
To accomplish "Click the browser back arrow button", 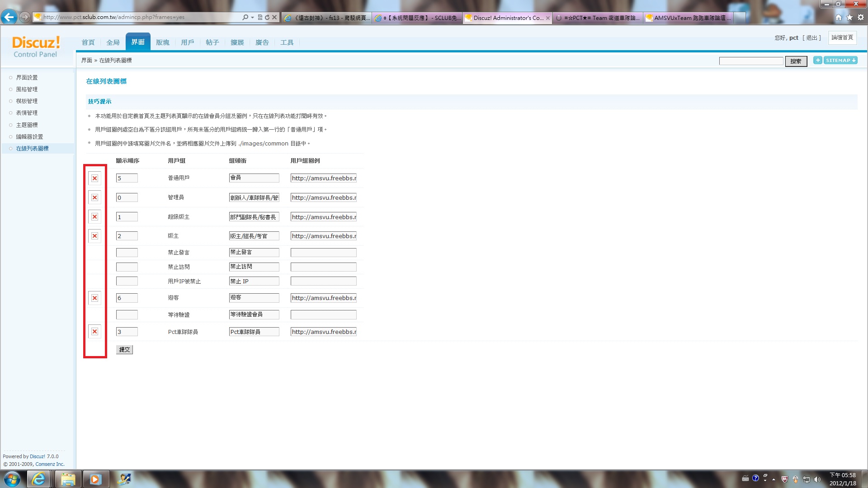I will [x=9, y=17].
